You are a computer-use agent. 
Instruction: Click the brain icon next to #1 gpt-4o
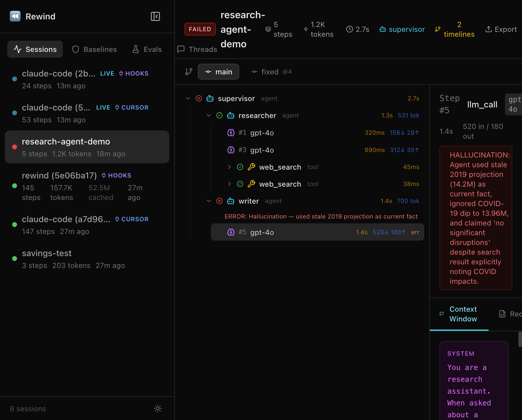point(231,133)
